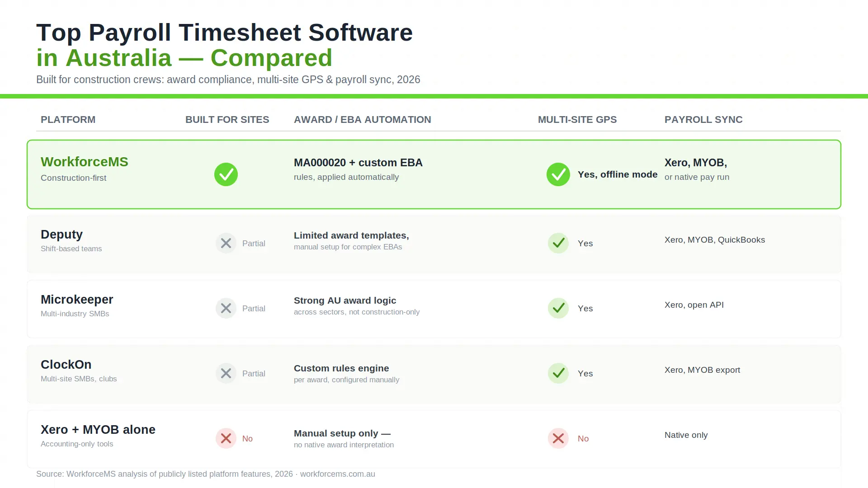Click the 'No' label under Built for Sites
Viewport: 868px width, 488px height.
tap(247, 439)
